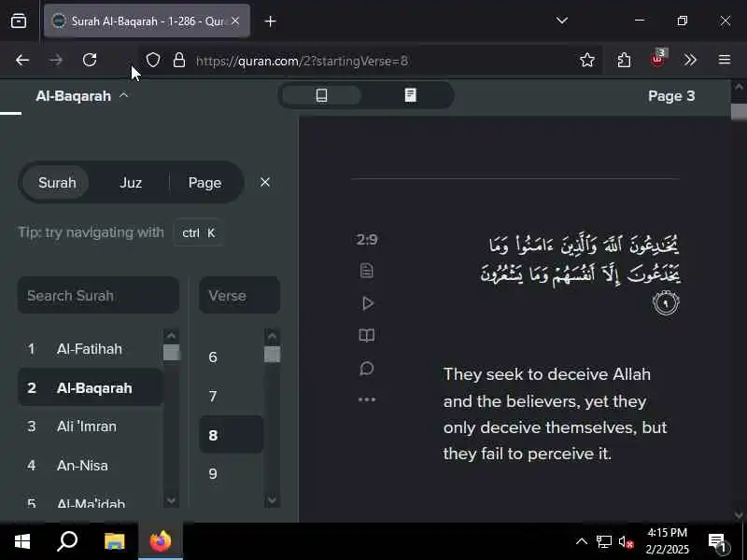Viewport: 747px width, 560px height.
Task: Go back in browser history
Action: click(x=22, y=61)
